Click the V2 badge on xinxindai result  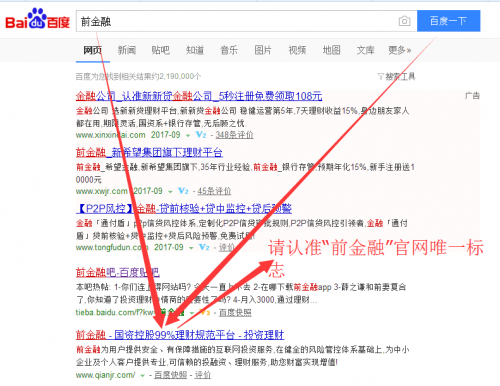coord(201,135)
